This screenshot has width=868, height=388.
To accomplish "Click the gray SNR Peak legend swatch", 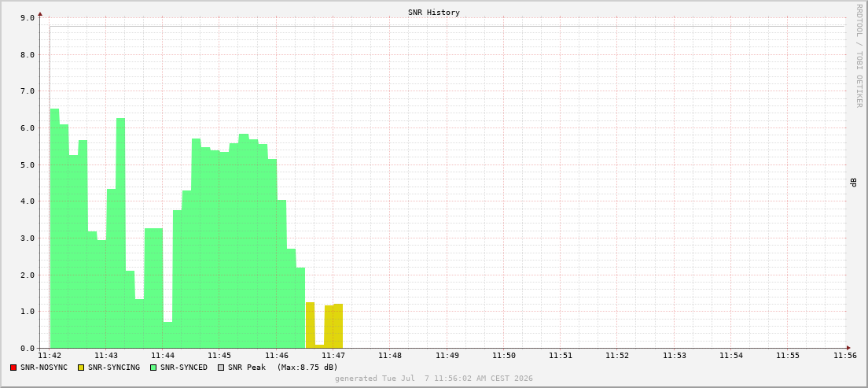I will click(x=221, y=368).
